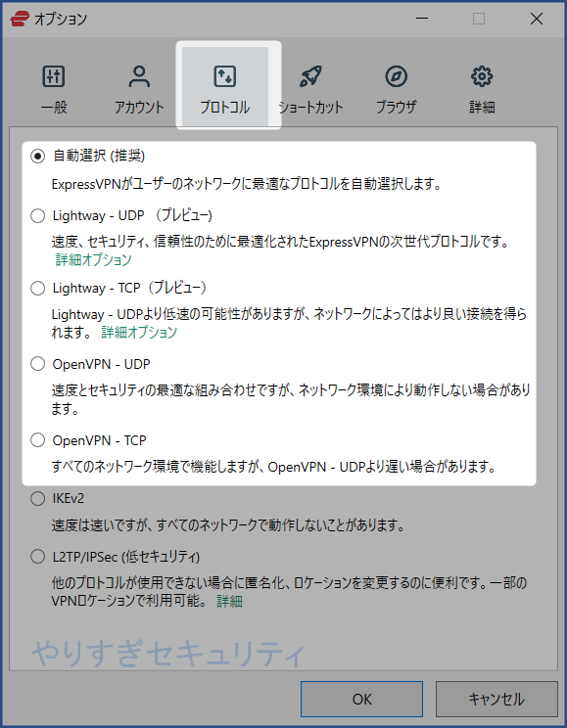Confirm settings with OK button
Screen dimensions: 567x728
(361, 700)
